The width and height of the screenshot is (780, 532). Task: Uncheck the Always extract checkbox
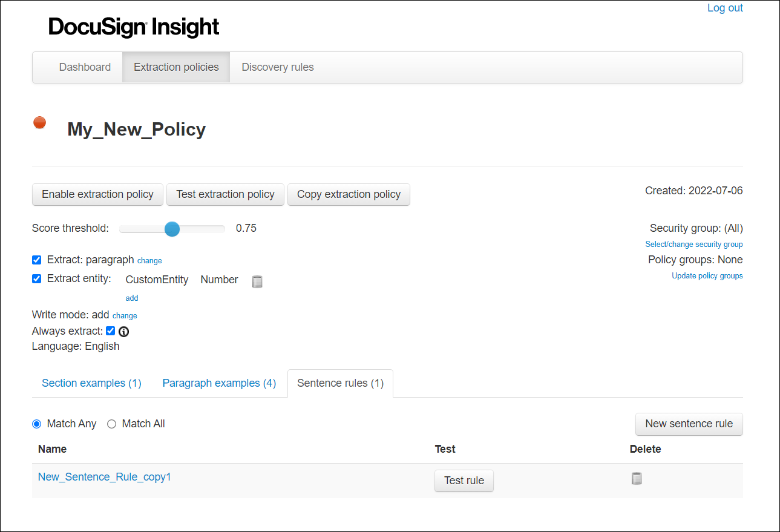pyautogui.click(x=110, y=330)
